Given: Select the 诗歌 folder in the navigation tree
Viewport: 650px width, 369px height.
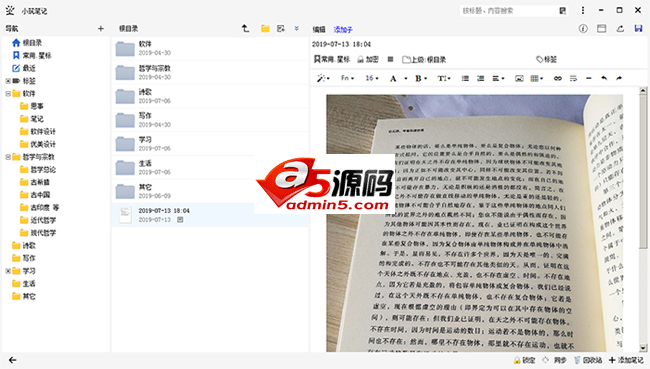Looking at the screenshot, I should [24, 245].
